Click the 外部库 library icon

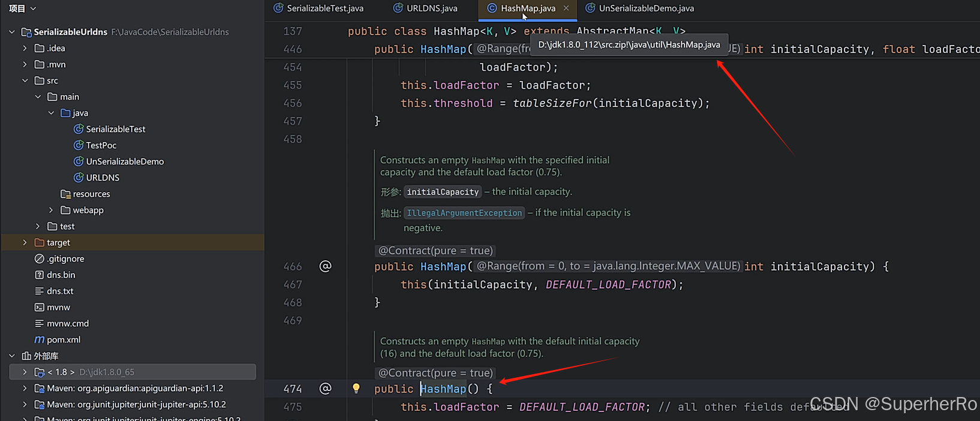tap(26, 356)
